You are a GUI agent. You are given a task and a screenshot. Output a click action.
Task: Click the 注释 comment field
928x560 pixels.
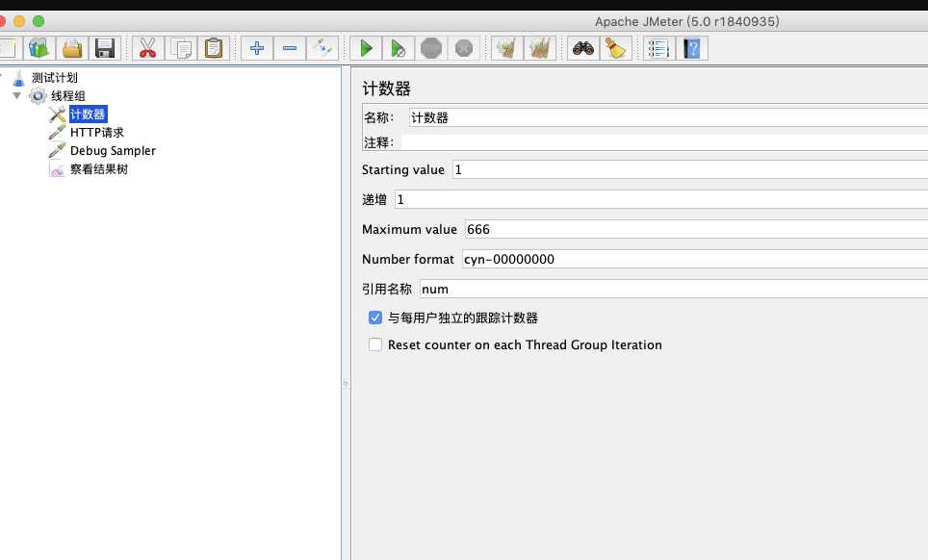point(664,142)
